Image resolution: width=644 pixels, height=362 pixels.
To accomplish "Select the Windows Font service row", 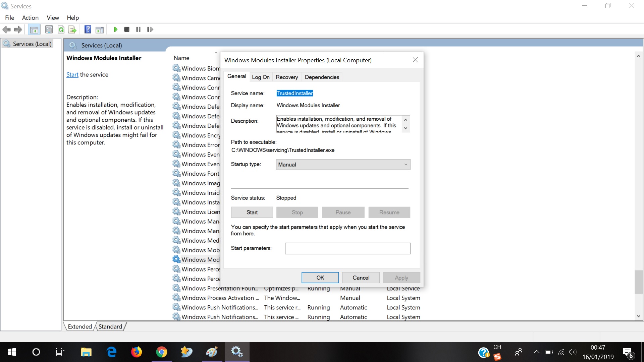I will (196, 174).
